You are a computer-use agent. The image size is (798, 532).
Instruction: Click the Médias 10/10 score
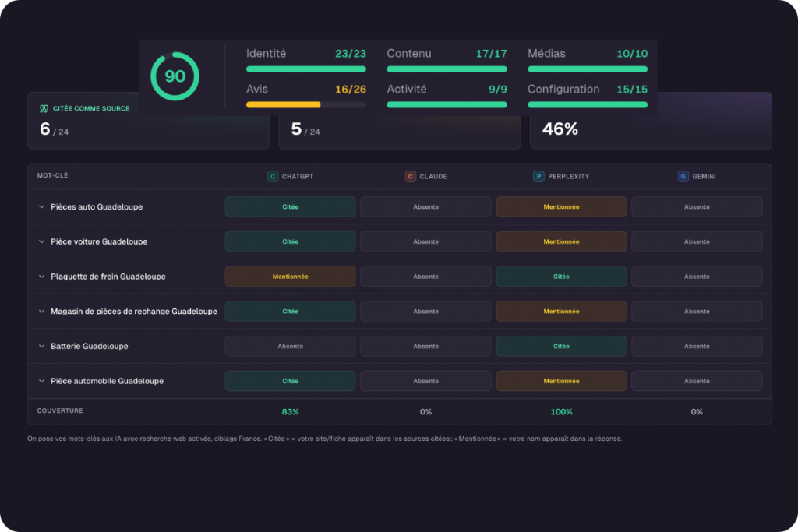pyautogui.click(x=632, y=54)
